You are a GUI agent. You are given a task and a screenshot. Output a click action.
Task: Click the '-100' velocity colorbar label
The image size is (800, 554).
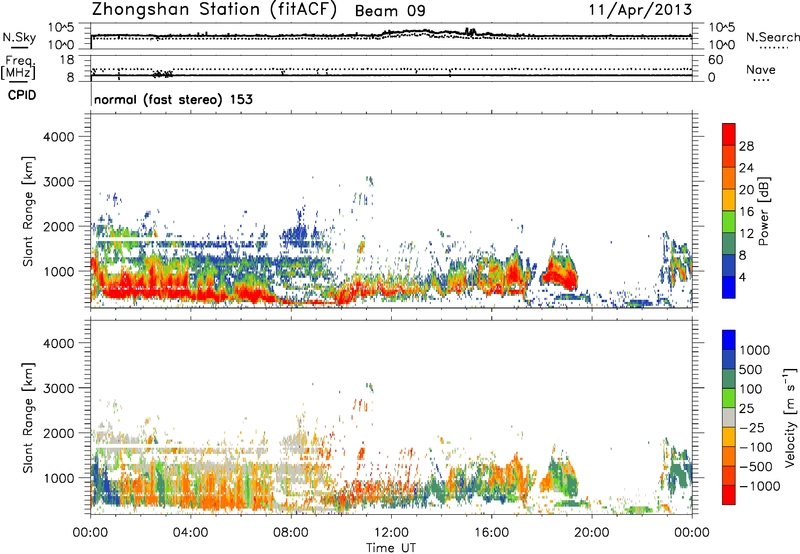(x=755, y=447)
